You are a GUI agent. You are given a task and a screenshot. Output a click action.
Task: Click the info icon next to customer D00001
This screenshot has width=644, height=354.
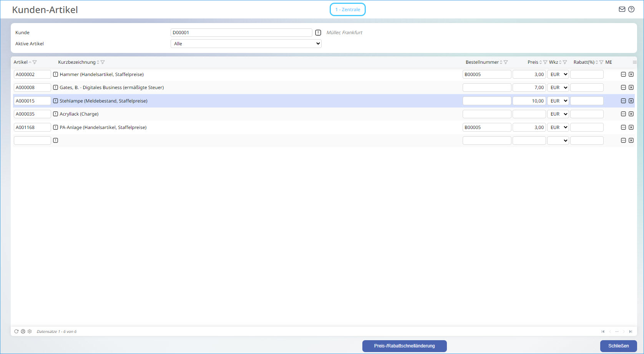click(x=318, y=33)
